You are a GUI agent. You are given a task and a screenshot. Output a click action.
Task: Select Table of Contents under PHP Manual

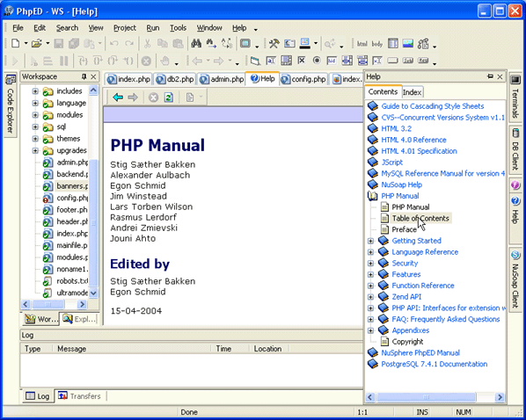click(420, 218)
